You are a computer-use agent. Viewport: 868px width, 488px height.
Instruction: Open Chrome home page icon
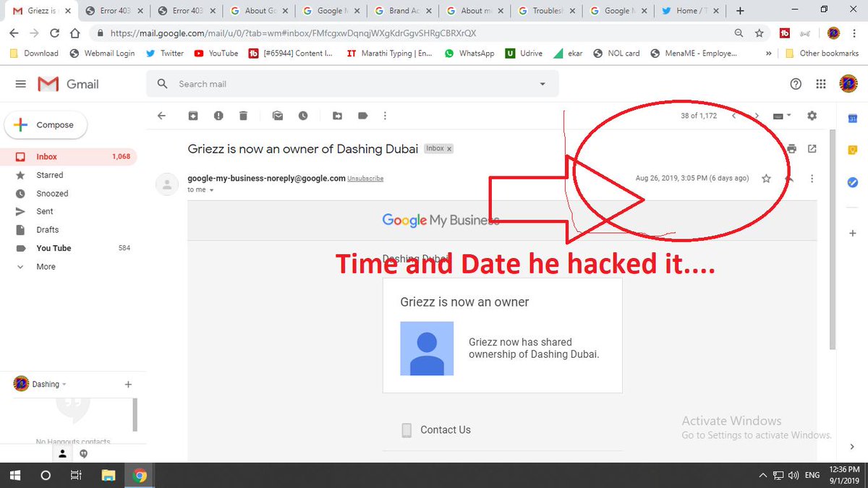(x=74, y=33)
